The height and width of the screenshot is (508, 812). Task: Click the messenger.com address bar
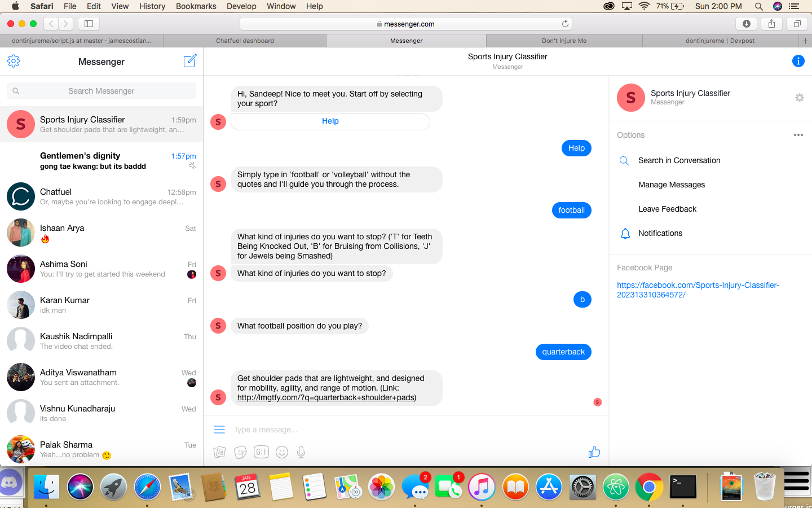pos(406,24)
